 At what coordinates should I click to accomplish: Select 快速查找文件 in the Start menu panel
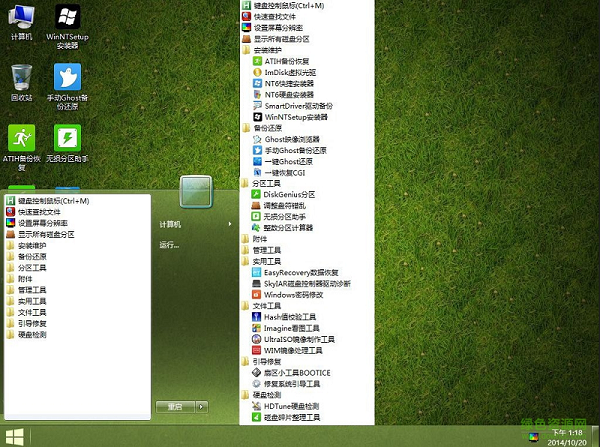pyautogui.click(x=33, y=212)
